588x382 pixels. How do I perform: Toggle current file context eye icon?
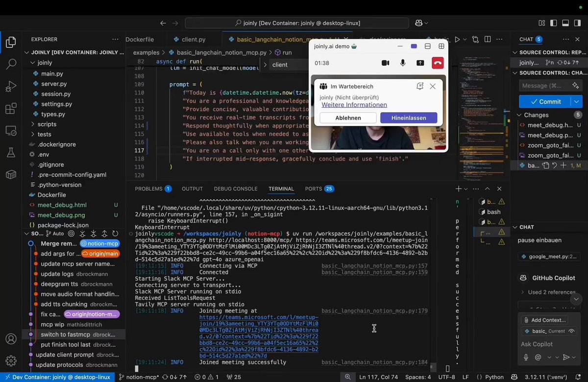(571, 332)
